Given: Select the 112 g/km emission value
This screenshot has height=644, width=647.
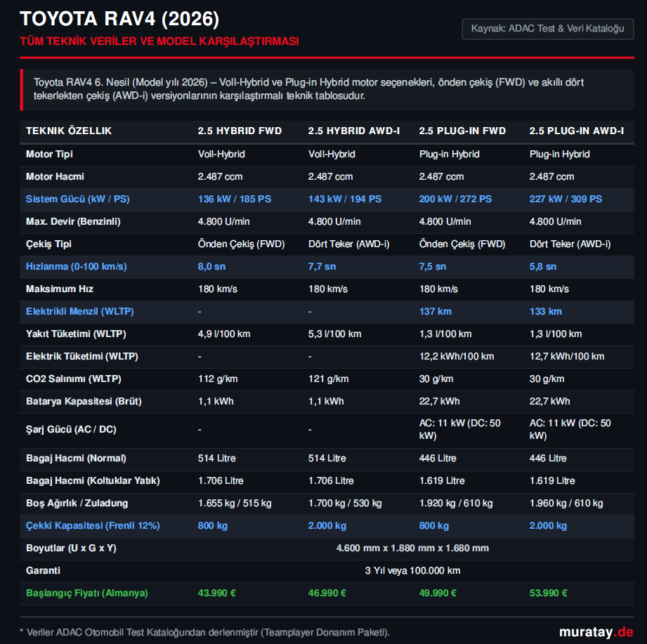Looking at the screenshot, I should pos(218,379).
